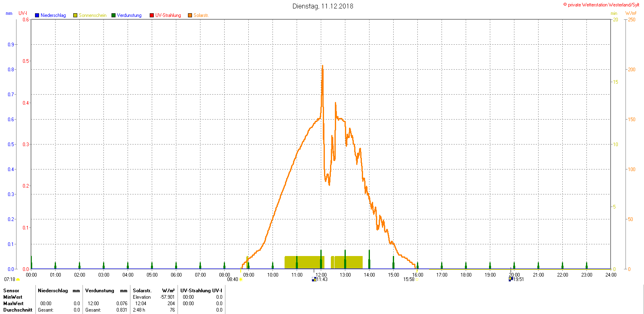Click the green Verdunstung legend swatch

pyautogui.click(x=114, y=15)
